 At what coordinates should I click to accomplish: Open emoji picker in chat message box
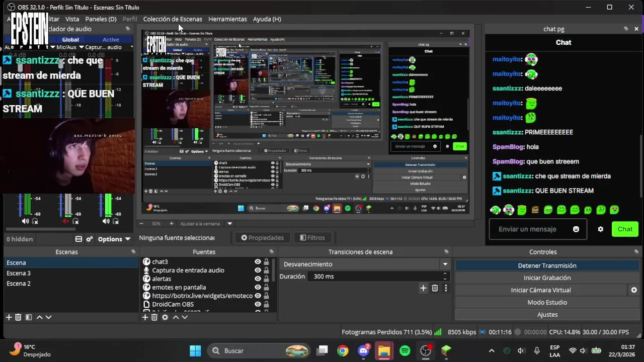click(x=576, y=229)
